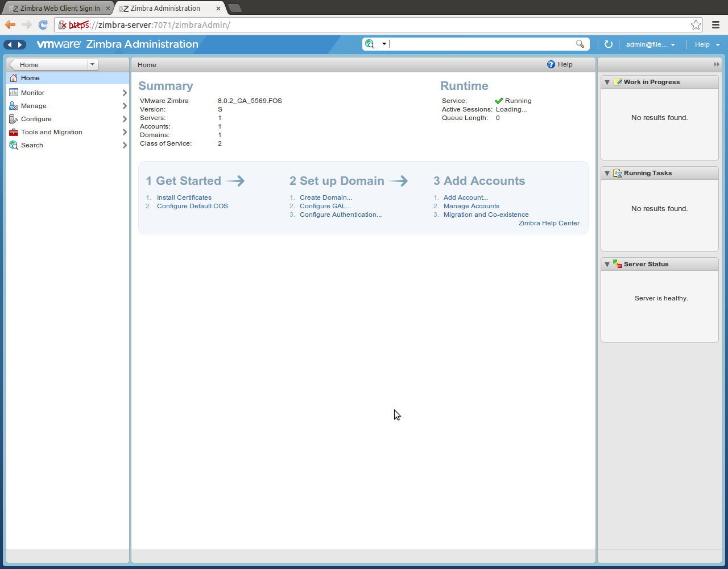Click the Manage users icon
This screenshot has width=728, height=569.
coord(14,106)
